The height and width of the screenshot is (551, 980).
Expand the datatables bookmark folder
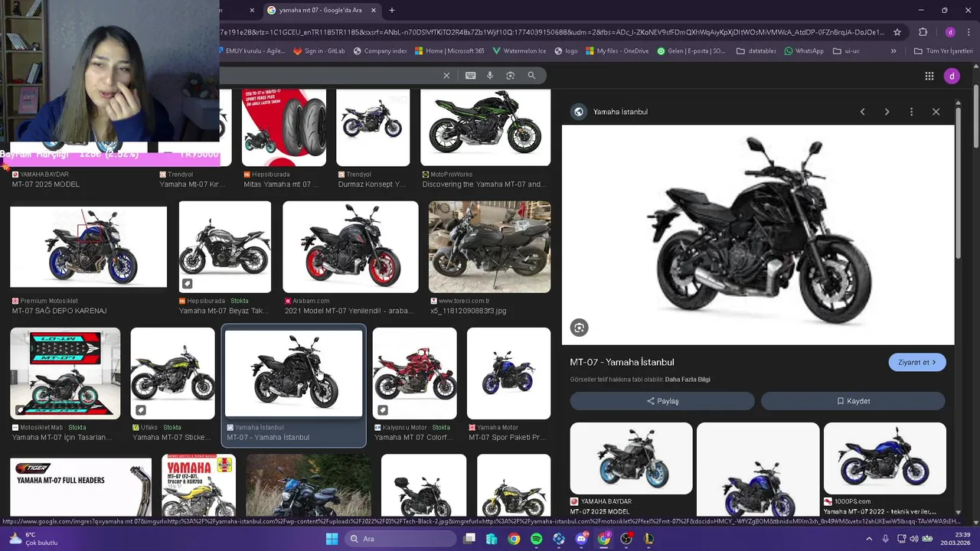(756, 51)
